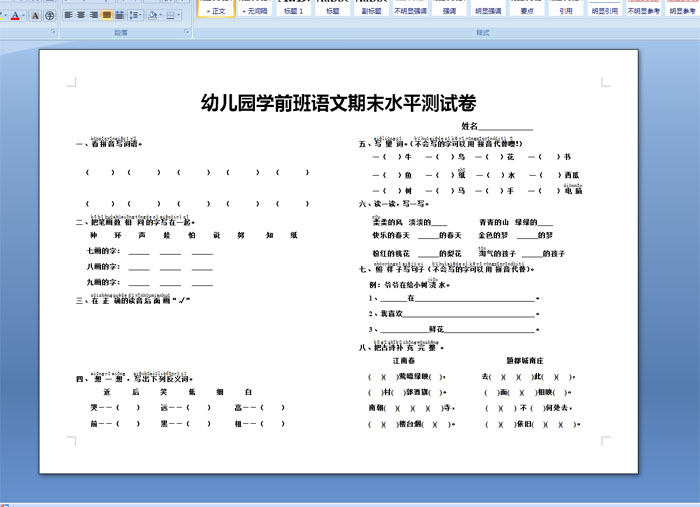
Task: Click the enclosed character (circled 字) icon
Action: click(x=50, y=16)
